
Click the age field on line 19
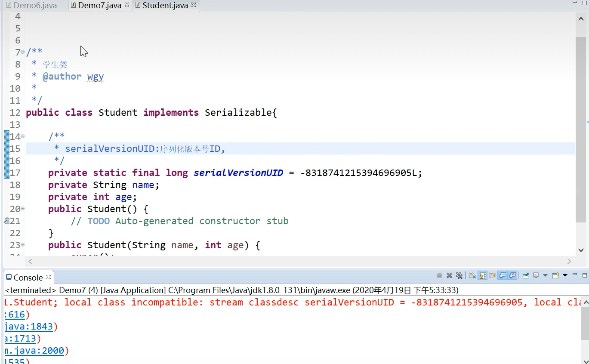(123, 197)
